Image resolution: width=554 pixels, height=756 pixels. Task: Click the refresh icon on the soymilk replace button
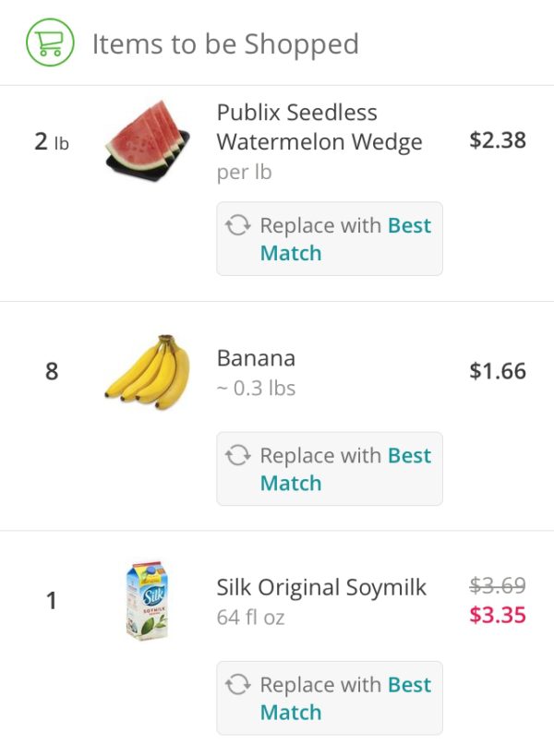[x=240, y=685]
